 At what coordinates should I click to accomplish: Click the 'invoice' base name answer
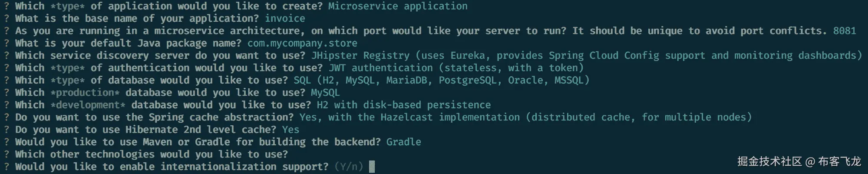285,19
